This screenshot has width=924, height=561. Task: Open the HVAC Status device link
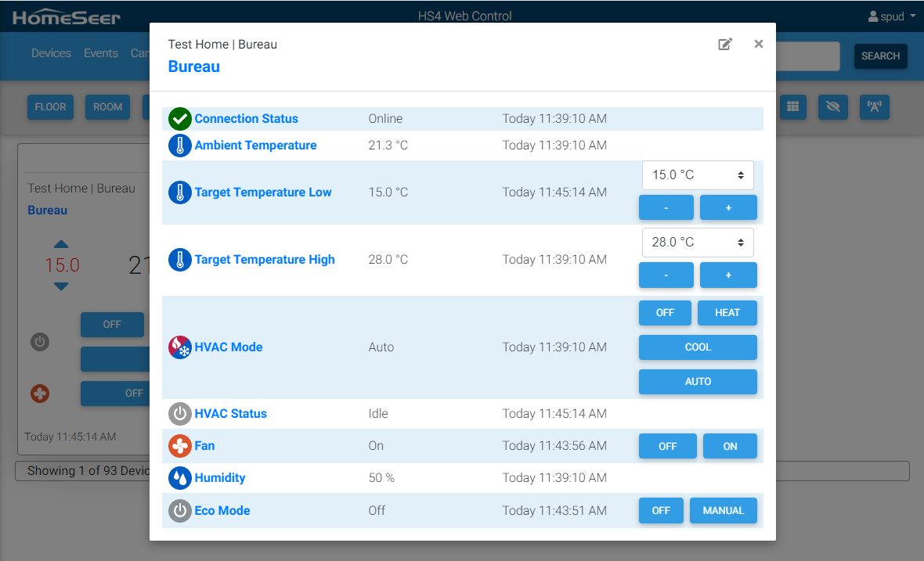[230, 414]
